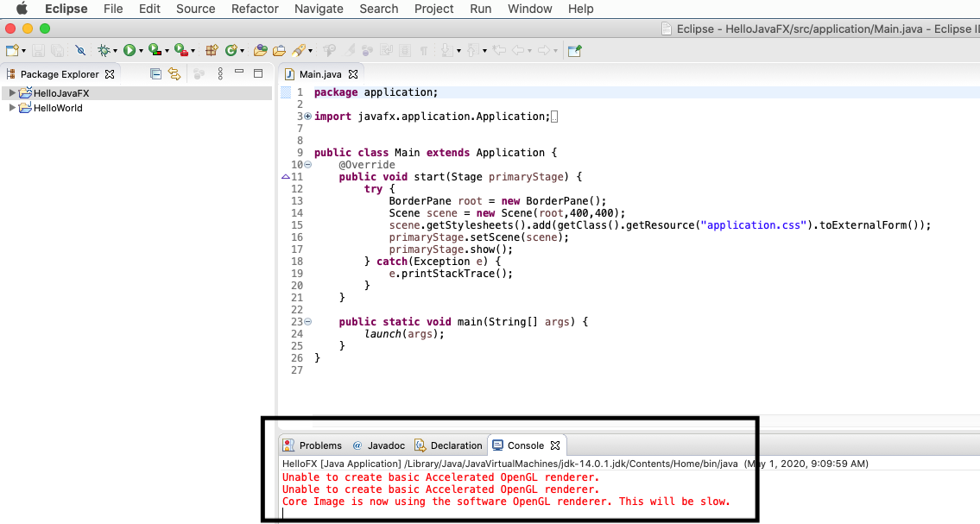The image size is (980, 524).
Task: Minimize the Package Explorer view
Action: (239, 73)
